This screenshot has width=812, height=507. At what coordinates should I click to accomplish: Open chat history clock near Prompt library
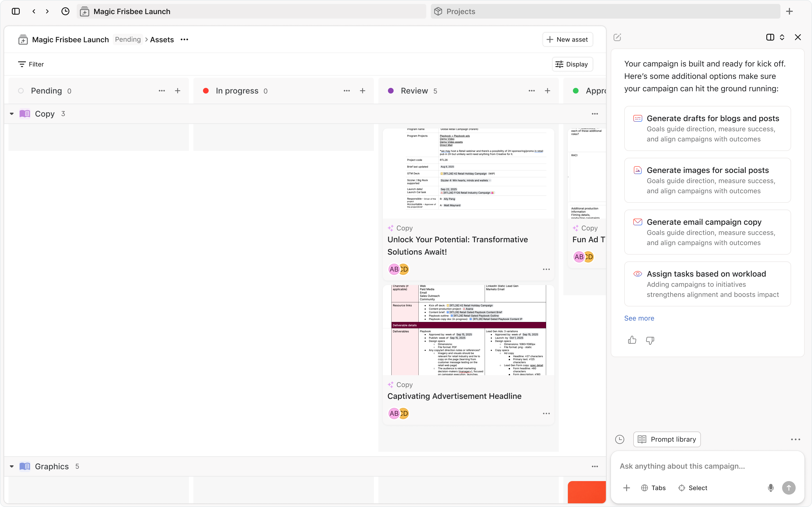coord(619,439)
